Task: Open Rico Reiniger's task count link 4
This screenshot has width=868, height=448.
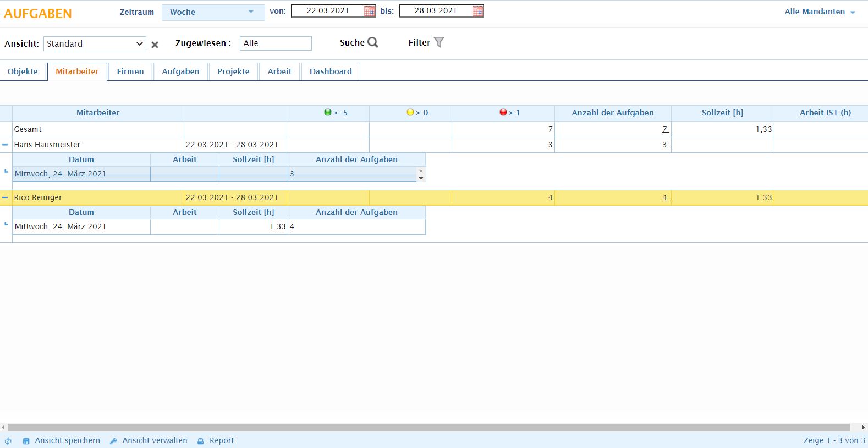Action: pos(666,197)
